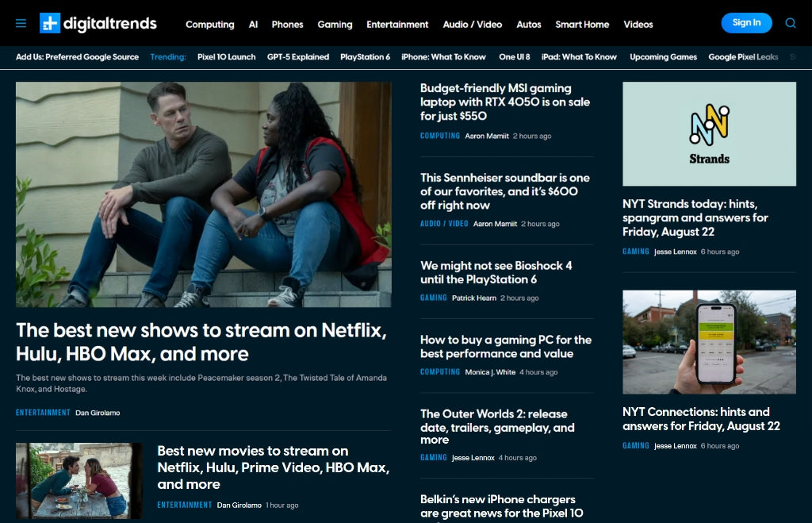Open the hamburger menu icon
812x523 pixels.
tap(21, 23)
